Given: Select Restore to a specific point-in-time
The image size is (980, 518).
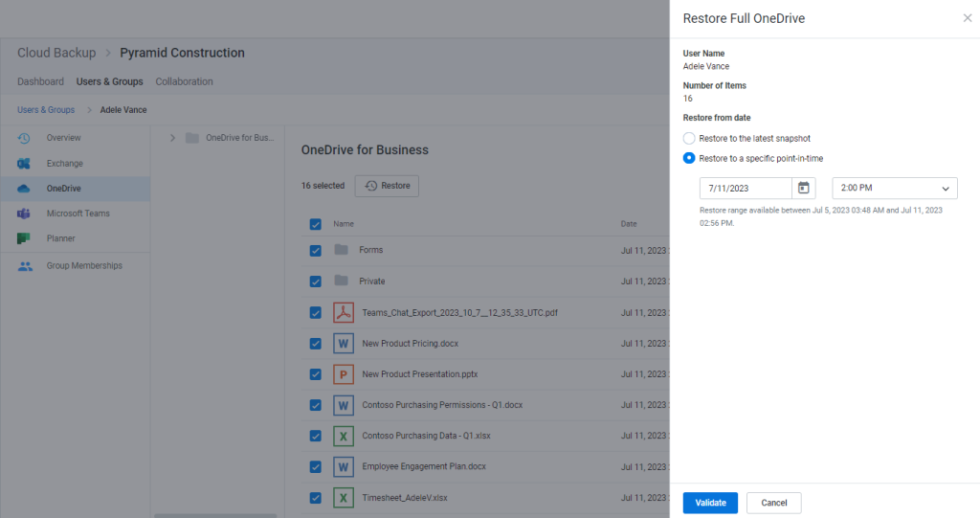Looking at the screenshot, I should tap(689, 158).
